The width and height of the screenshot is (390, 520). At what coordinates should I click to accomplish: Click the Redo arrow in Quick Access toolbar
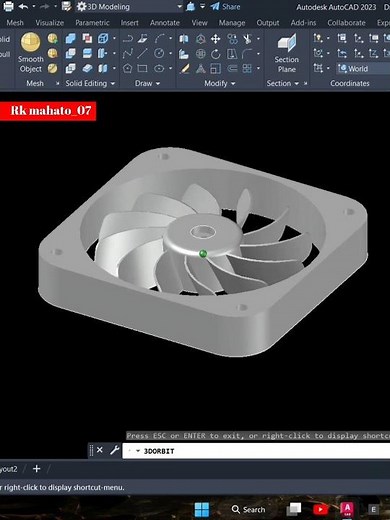click(x=45, y=6)
